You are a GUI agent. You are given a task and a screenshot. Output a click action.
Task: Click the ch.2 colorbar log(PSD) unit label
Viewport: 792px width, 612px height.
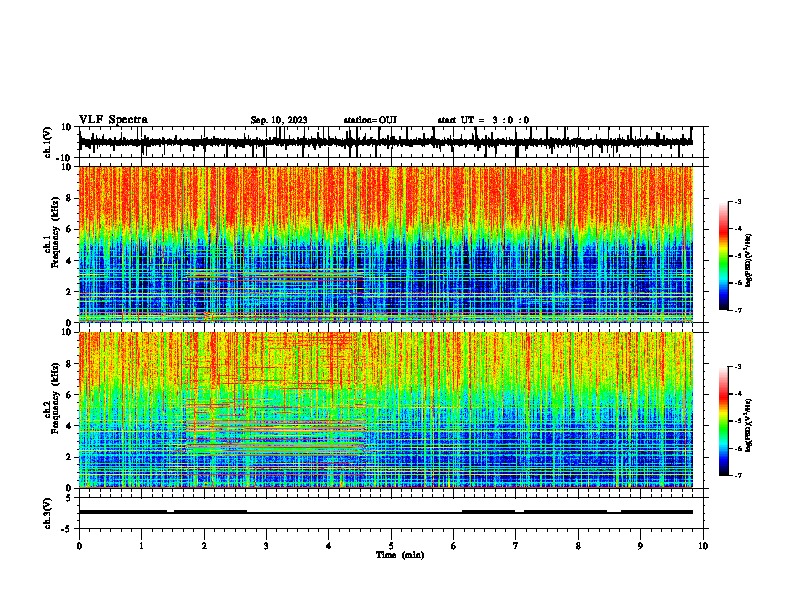coord(749,425)
